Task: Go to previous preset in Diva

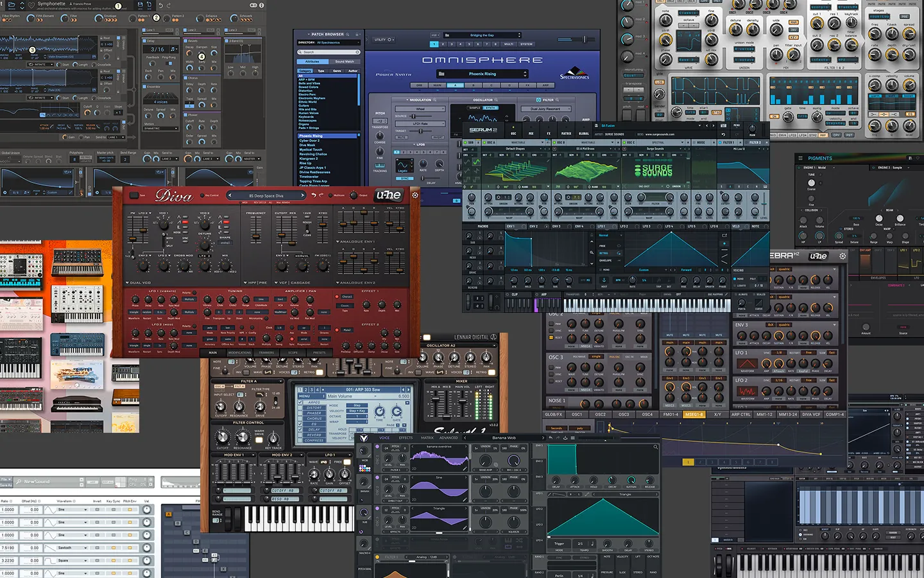Action: 230,195
